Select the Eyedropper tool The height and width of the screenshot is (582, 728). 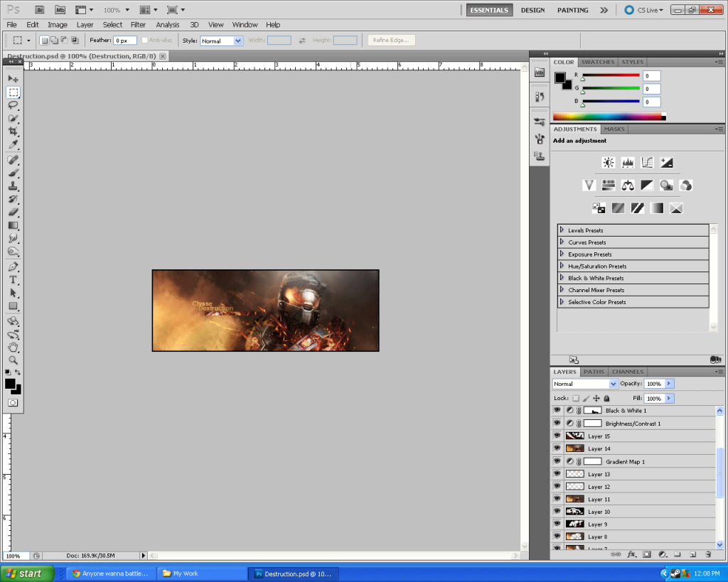coord(13,146)
